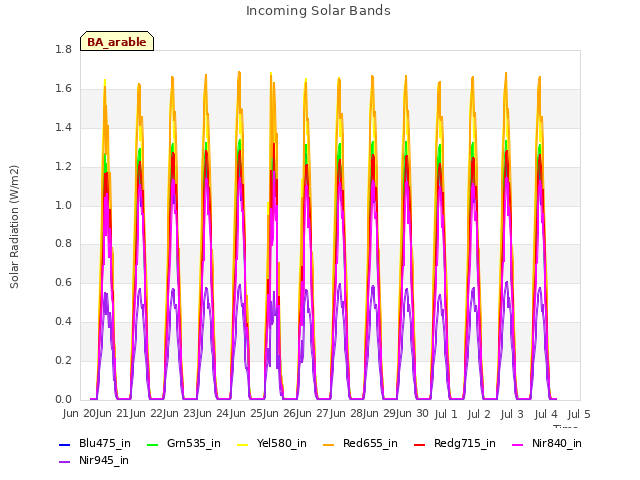Select the Yel580_in legend entry
640x480 pixels.
pos(272,443)
